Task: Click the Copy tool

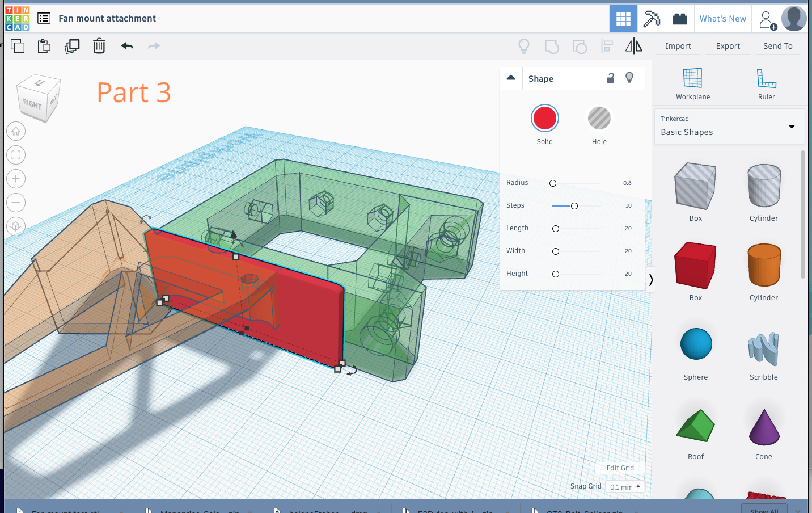Action: (x=18, y=46)
